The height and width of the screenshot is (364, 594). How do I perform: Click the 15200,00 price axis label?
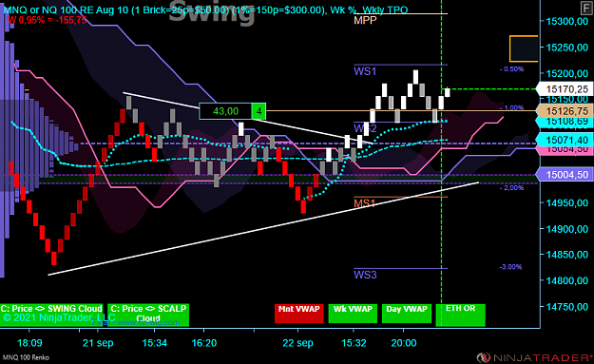click(x=567, y=73)
